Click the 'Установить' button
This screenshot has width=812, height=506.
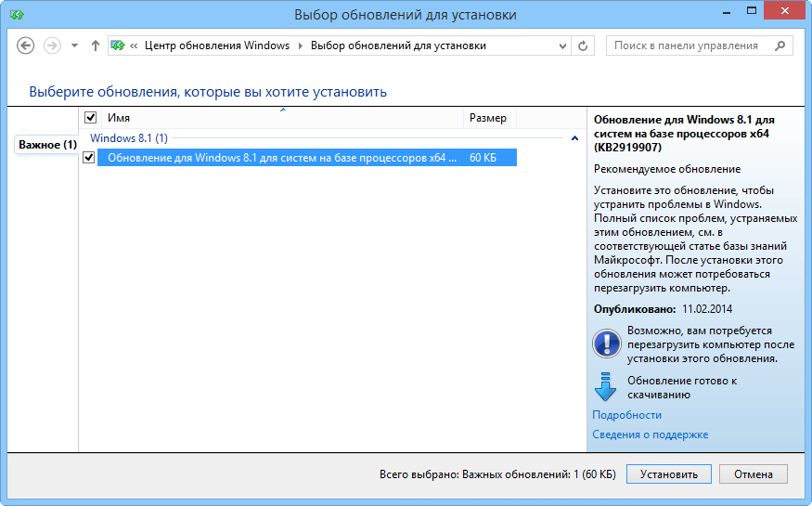[x=668, y=474]
